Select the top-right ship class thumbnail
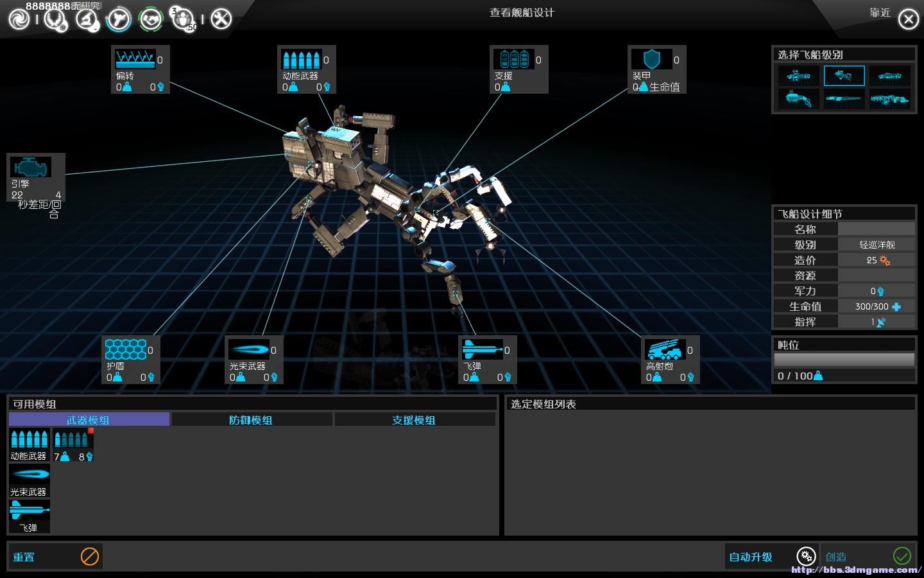 pos(890,76)
